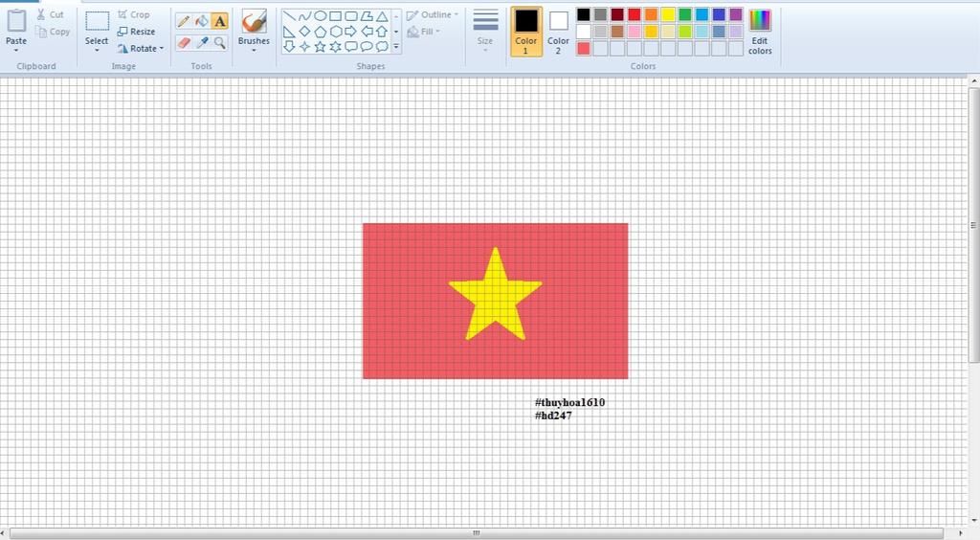Select the Color picker eyedropper tool
The image size is (980, 540).
click(x=201, y=42)
